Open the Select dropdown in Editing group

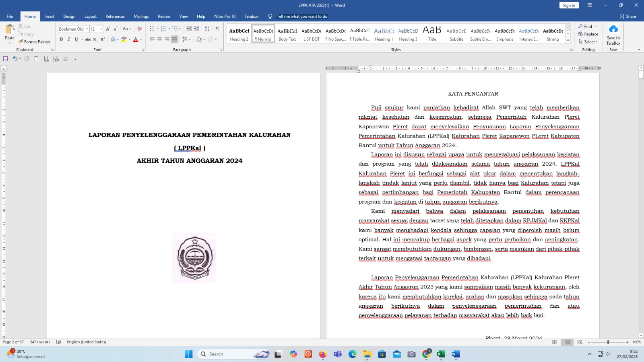pos(588,42)
